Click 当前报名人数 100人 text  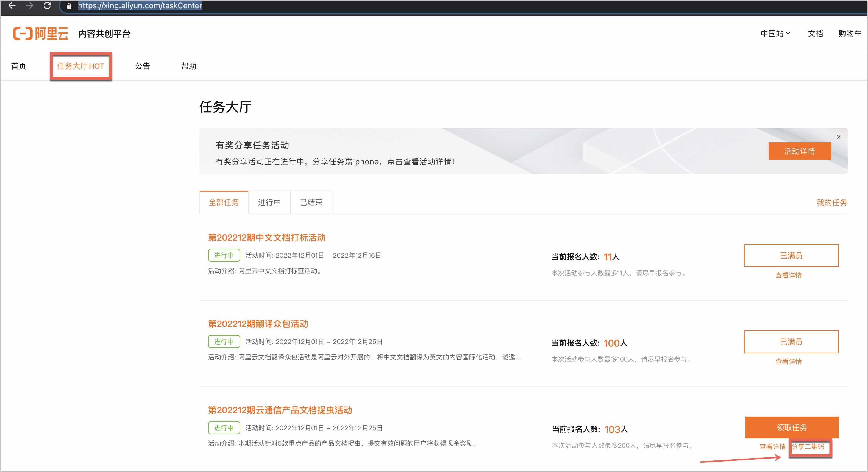(589, 343)
